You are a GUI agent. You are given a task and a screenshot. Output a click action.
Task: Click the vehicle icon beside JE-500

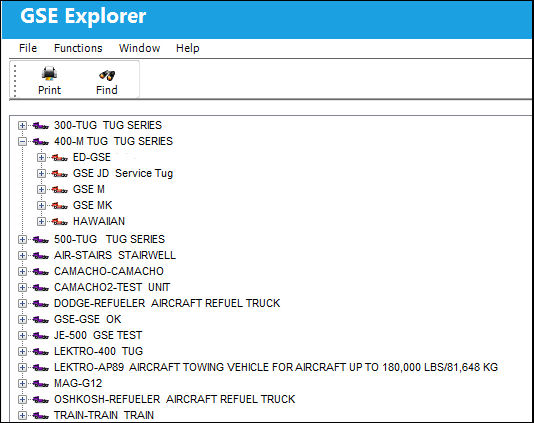pos(41,336)
